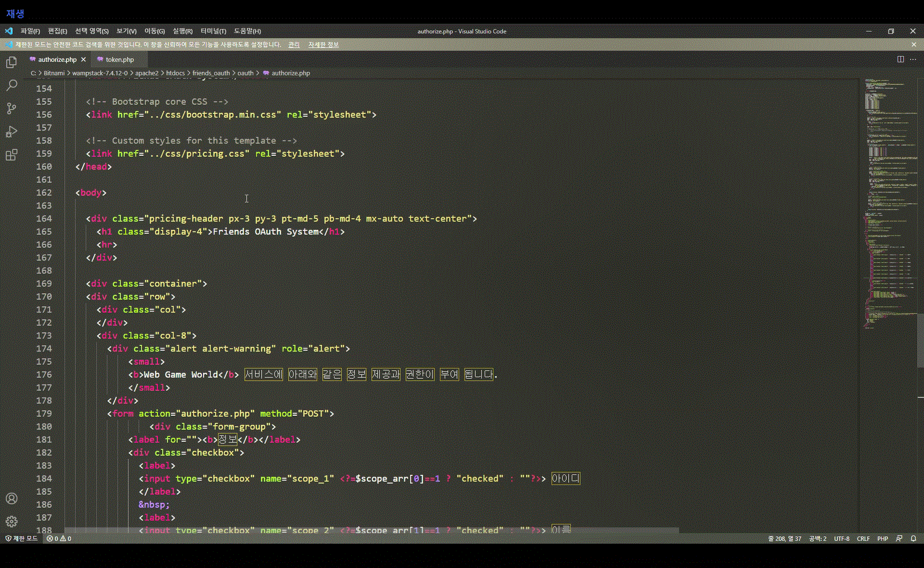Viewport: 924px width, 568px height.
Task: Click the pricing.css stylesheet line
Action: coord(215,153)
